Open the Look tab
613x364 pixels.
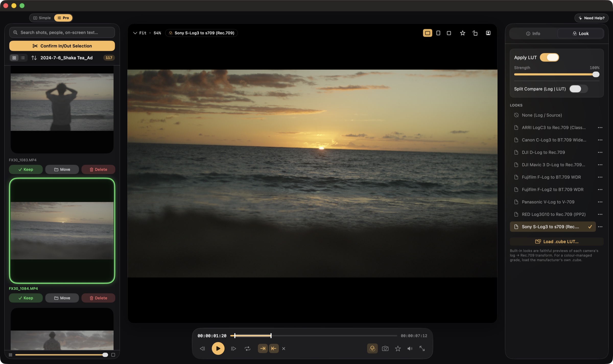point(581,33)
